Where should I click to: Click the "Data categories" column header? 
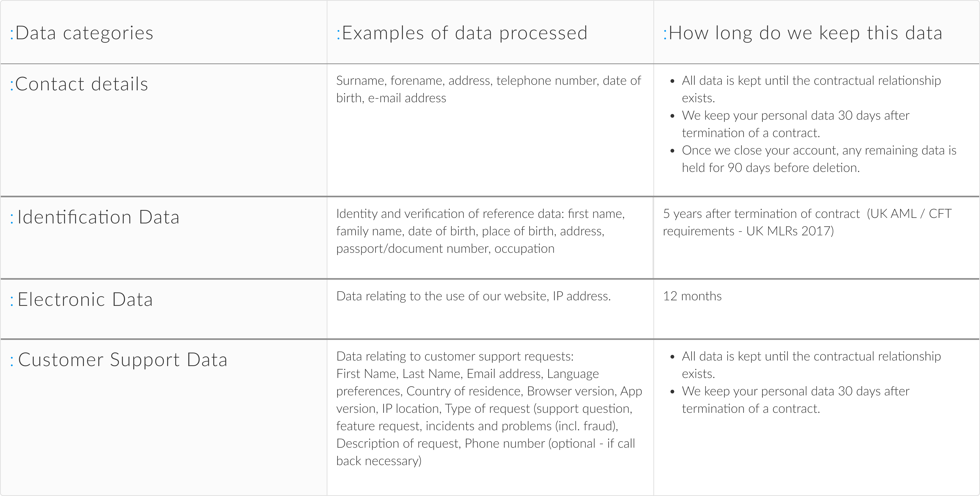(84, 33)
